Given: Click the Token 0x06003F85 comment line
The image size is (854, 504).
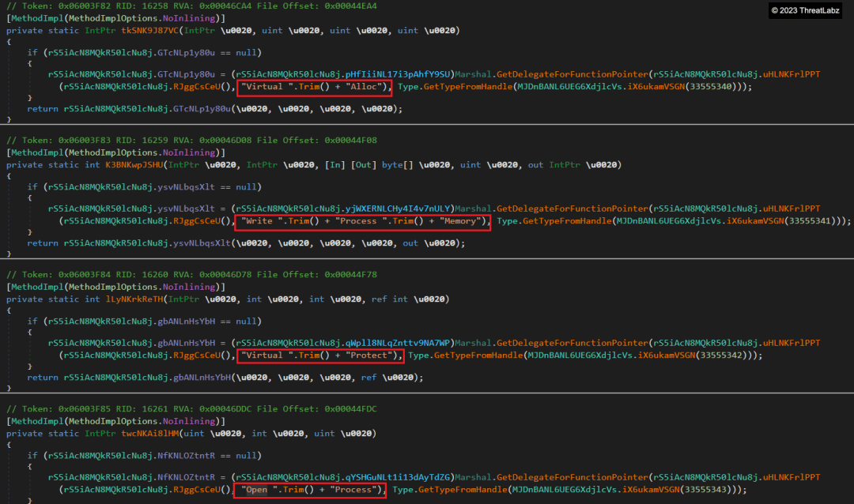Looking at the screenshot, I should [190, 408].
